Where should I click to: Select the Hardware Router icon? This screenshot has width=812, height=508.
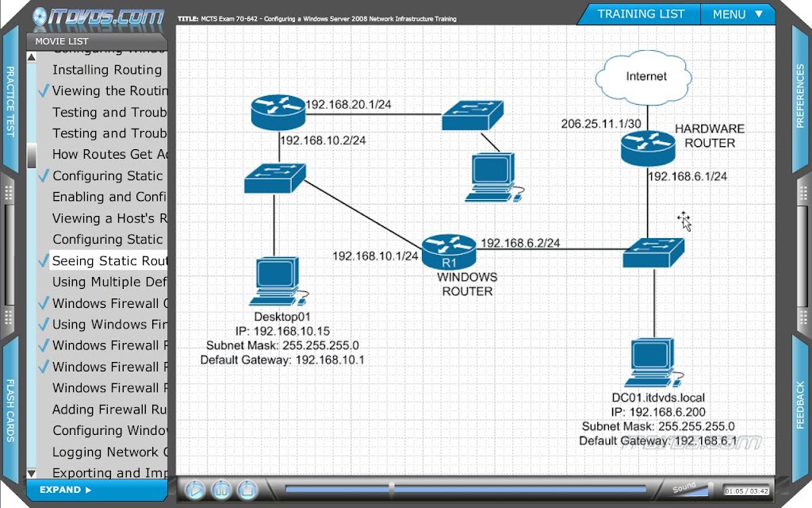point(648,148)
